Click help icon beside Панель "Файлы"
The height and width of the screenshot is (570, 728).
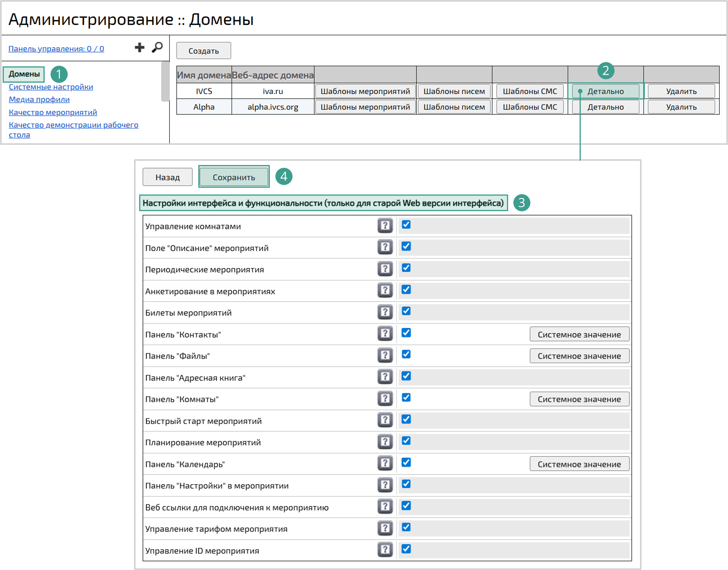(385, 355)
